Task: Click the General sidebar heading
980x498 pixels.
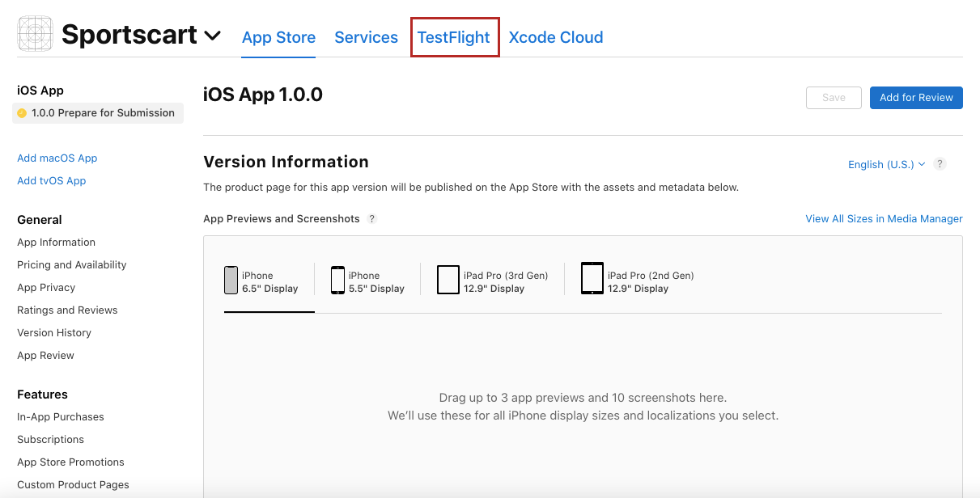Action: (40, 220)
